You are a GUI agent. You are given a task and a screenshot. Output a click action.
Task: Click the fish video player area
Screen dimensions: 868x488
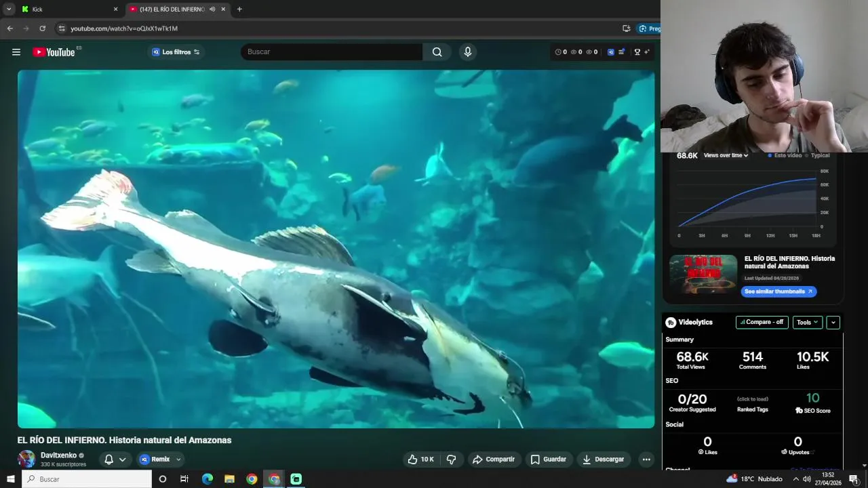(336, 249)
